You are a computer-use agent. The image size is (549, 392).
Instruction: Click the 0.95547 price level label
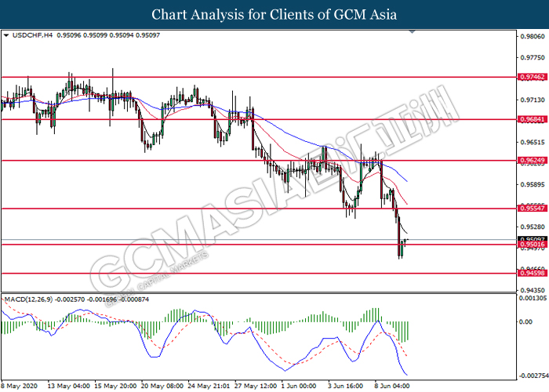(x=533, y=209)
